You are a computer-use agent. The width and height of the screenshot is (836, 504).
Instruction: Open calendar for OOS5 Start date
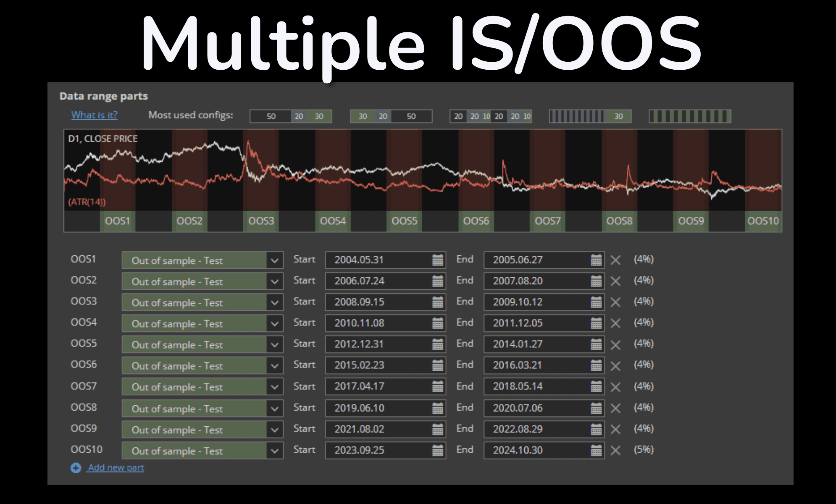click(x=437, y=344)
